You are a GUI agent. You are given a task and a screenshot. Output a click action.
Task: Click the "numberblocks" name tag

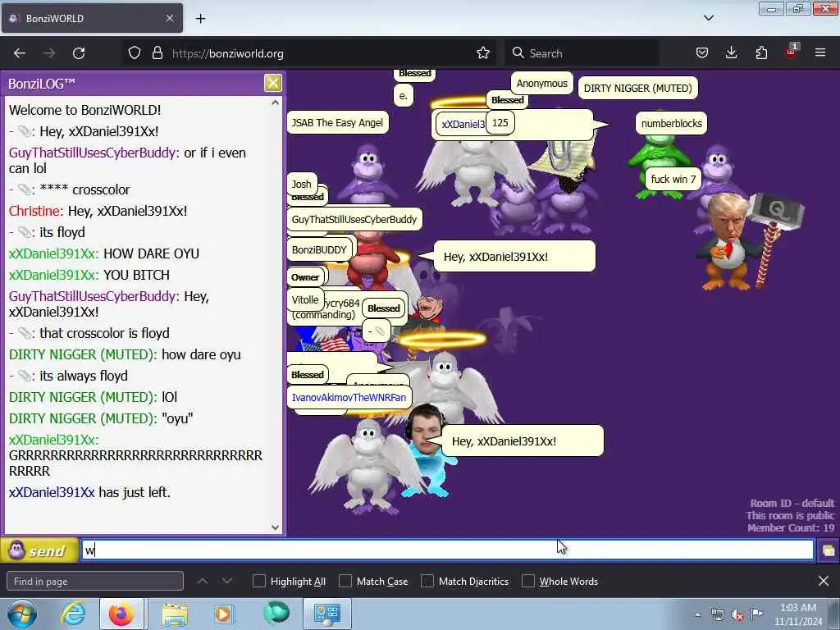point(671,123)
